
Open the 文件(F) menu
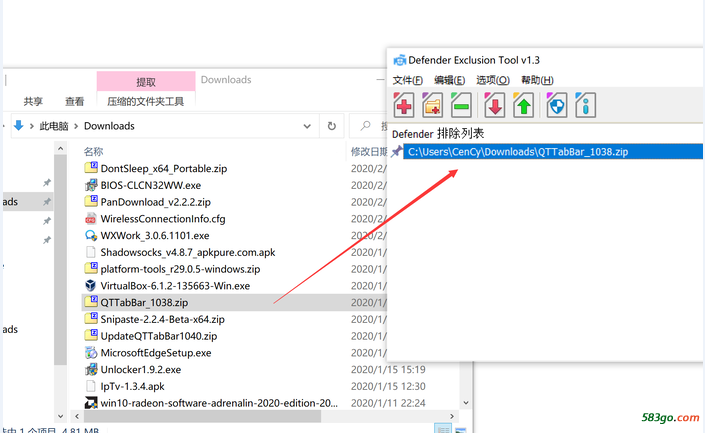(407, 80)
